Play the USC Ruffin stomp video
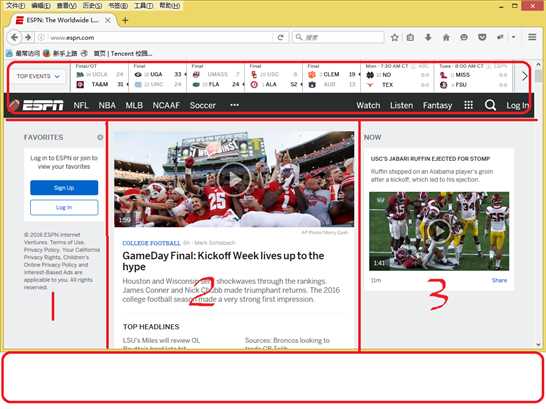The image size is (546, 409). click(439, 231)
